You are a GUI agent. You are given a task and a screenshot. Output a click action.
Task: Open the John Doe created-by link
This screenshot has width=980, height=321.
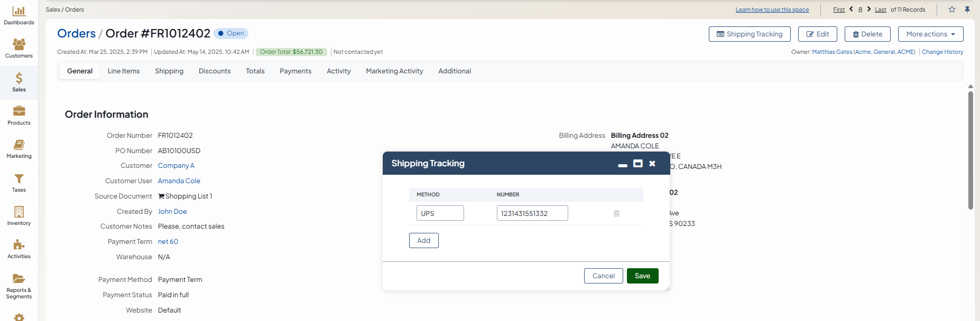coord(172,212)
